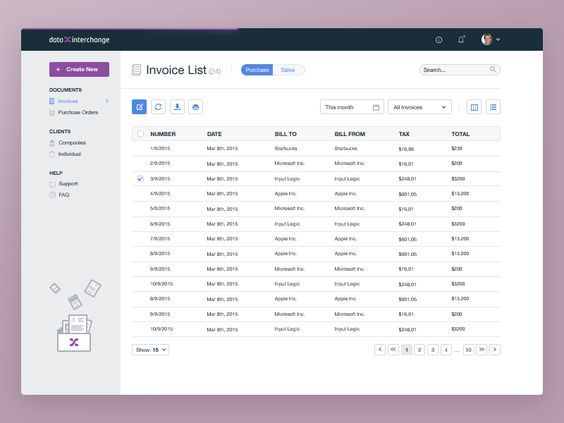
Task: Open the info icon in header
Action: click(438, 40)
